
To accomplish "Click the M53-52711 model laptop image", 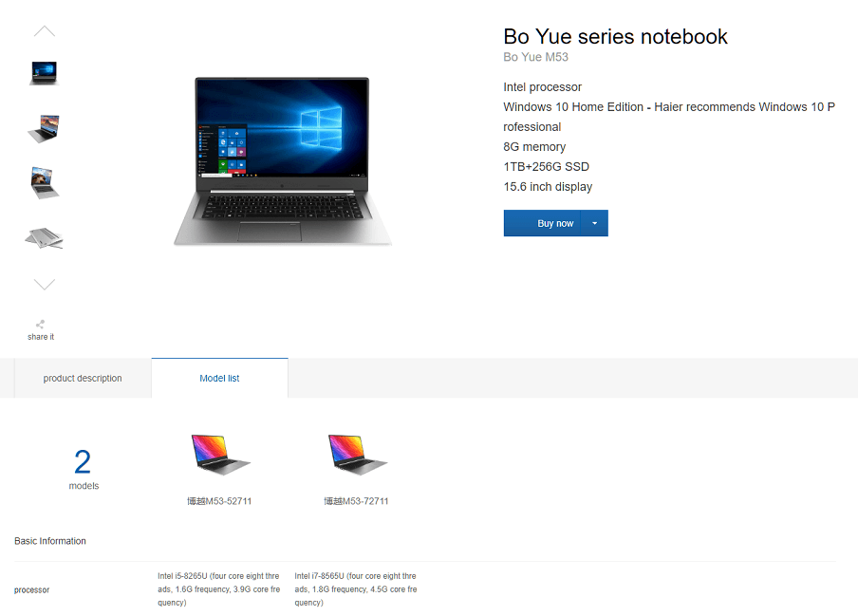I will pyautogui.click(x=220, y=454).
